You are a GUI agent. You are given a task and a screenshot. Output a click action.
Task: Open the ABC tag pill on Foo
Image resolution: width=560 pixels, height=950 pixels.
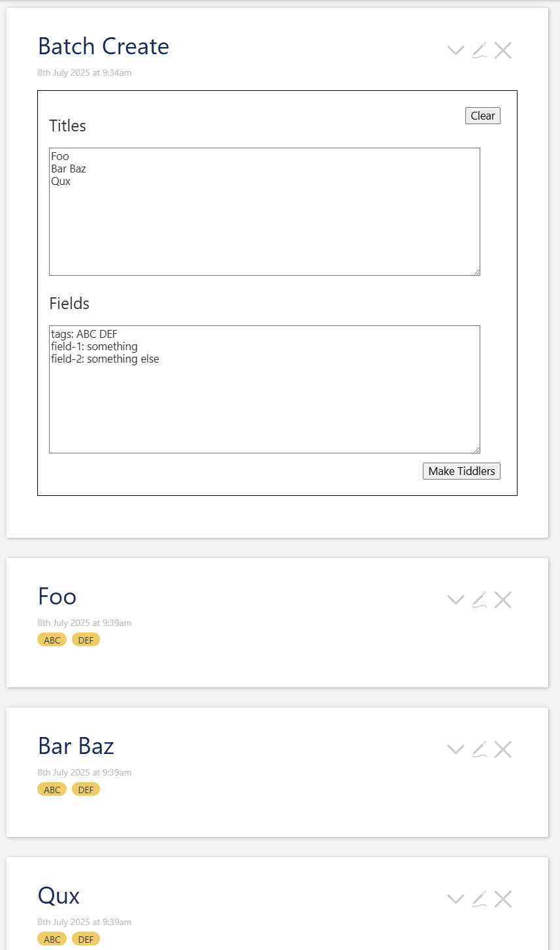coord(52,640)
